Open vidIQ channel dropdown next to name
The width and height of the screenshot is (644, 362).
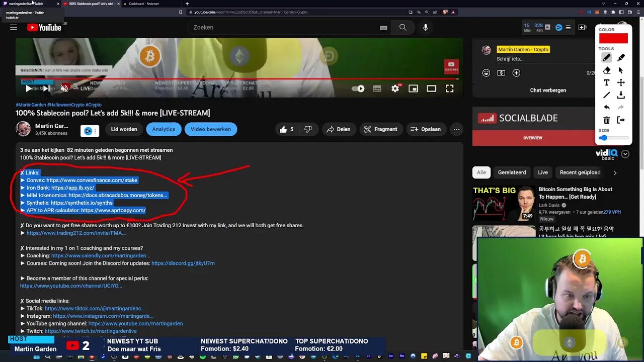click(90, 131)
